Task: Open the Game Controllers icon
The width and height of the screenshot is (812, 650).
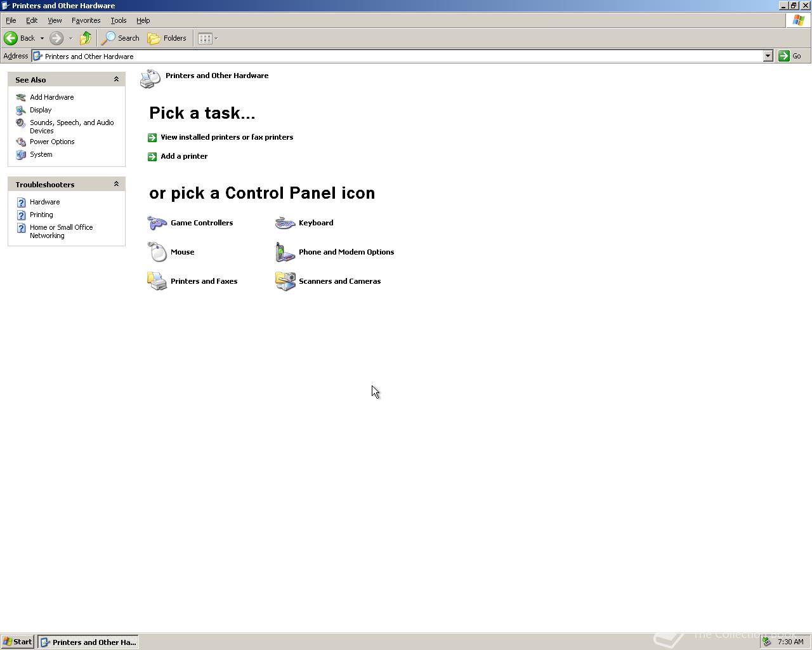Action: (157, 223)
